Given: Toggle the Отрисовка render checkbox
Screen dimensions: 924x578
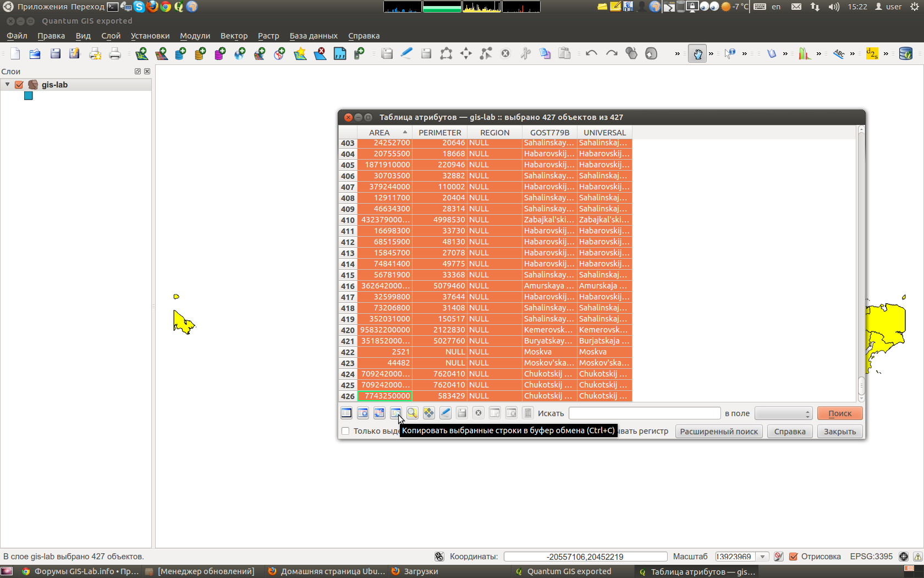Looking at the screenshot, I should point(793,557).
